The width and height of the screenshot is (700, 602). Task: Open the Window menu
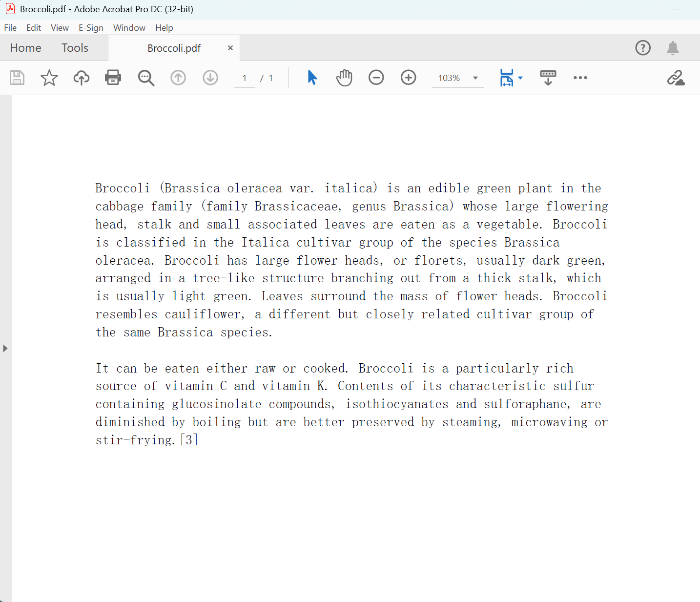pos(129,28)
